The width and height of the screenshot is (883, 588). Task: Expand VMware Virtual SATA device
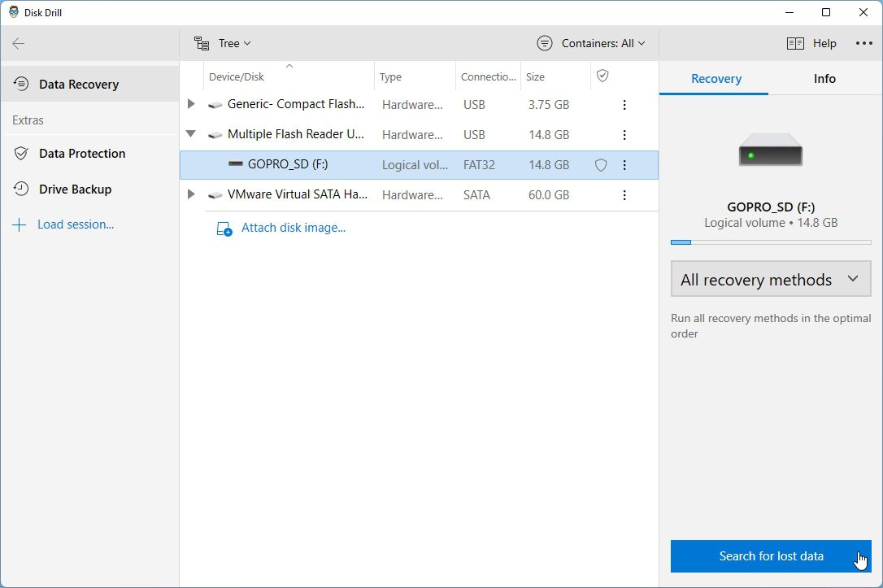tap(191, 194)
